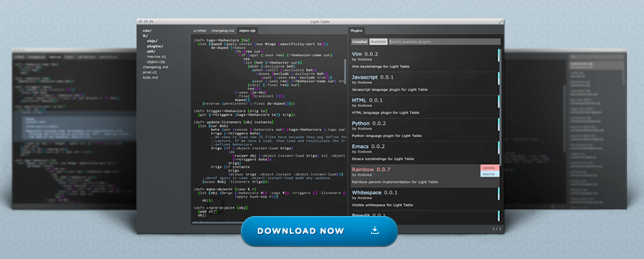Expand the objs/ folder

coord(152,41)
